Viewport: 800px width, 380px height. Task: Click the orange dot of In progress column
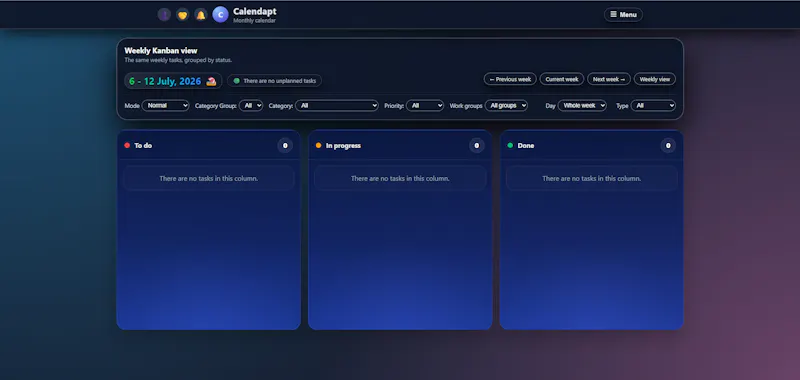pyautogui.click(x=318, y=145)
